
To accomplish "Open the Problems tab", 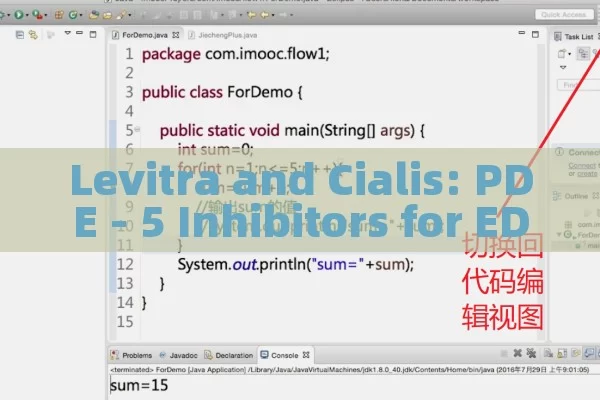I will [x=131, y=355].
